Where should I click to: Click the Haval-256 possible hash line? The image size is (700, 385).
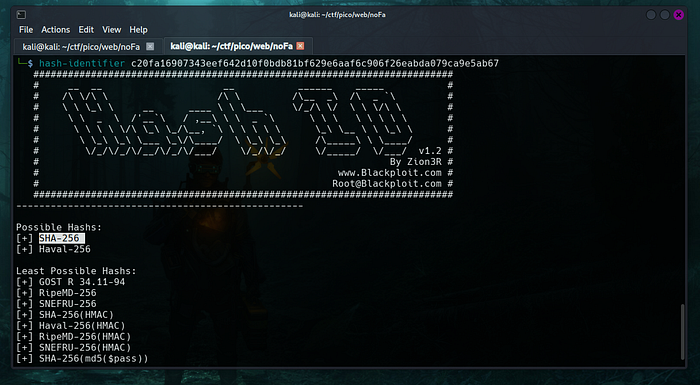pos(64,249)
